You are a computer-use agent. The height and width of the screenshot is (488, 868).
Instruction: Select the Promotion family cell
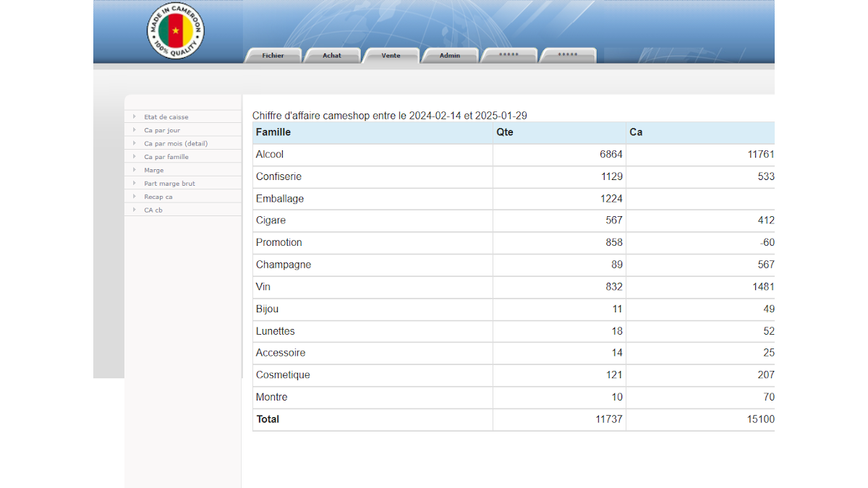pos(373,243)
